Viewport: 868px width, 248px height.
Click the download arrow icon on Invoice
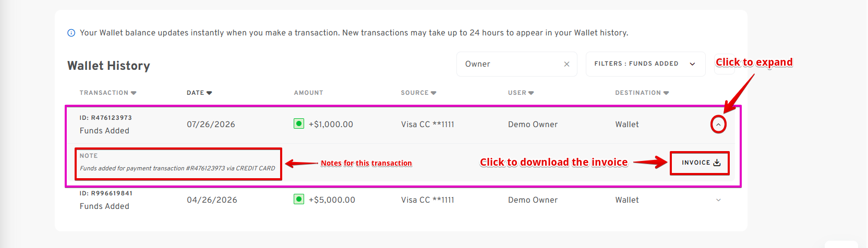[x=717, y=163]
